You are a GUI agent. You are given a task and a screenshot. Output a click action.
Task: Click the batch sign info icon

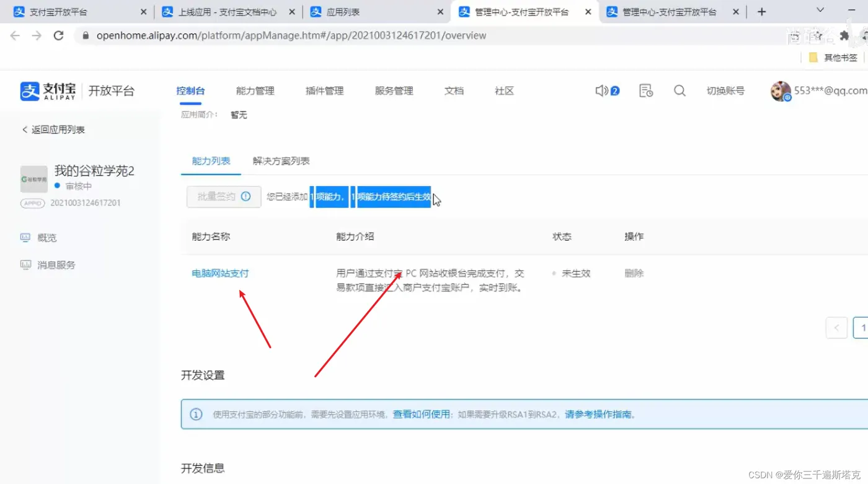tap(246, 196)
